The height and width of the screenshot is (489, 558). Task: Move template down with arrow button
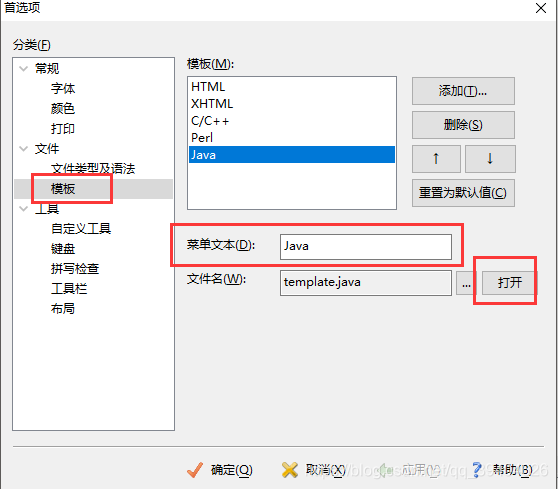490,159
